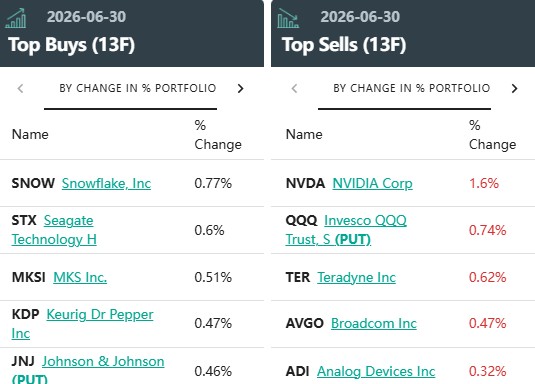Go back in Top Sells with left chevron
Viewport: 535px width, 384px height.
click(x=294, y=88)
